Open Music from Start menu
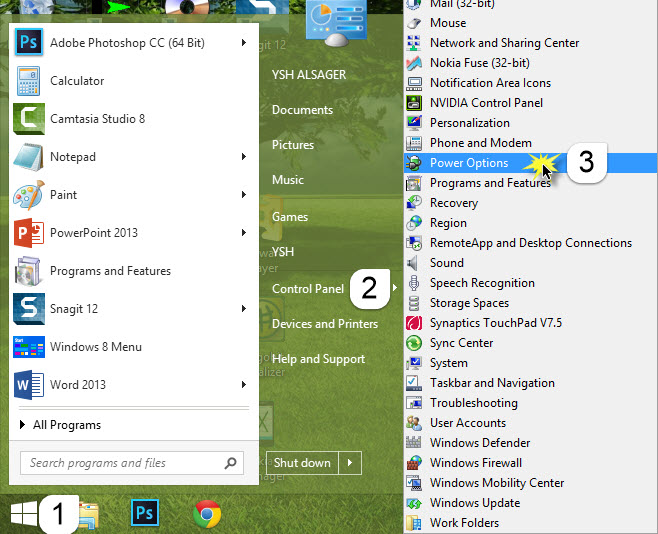Image resolution: width=658 pixels, height=534 pixels. click(x=288, y=180)
